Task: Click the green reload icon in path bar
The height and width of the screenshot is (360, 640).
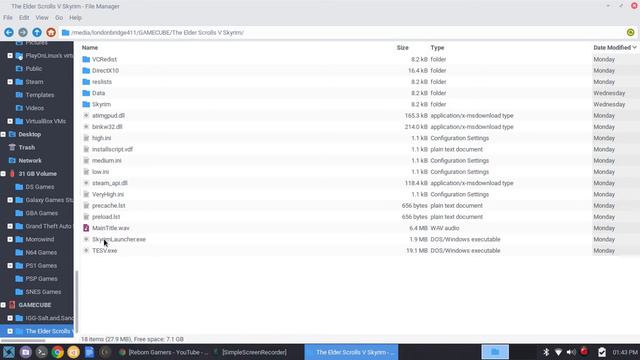Action: coord(630,32)
